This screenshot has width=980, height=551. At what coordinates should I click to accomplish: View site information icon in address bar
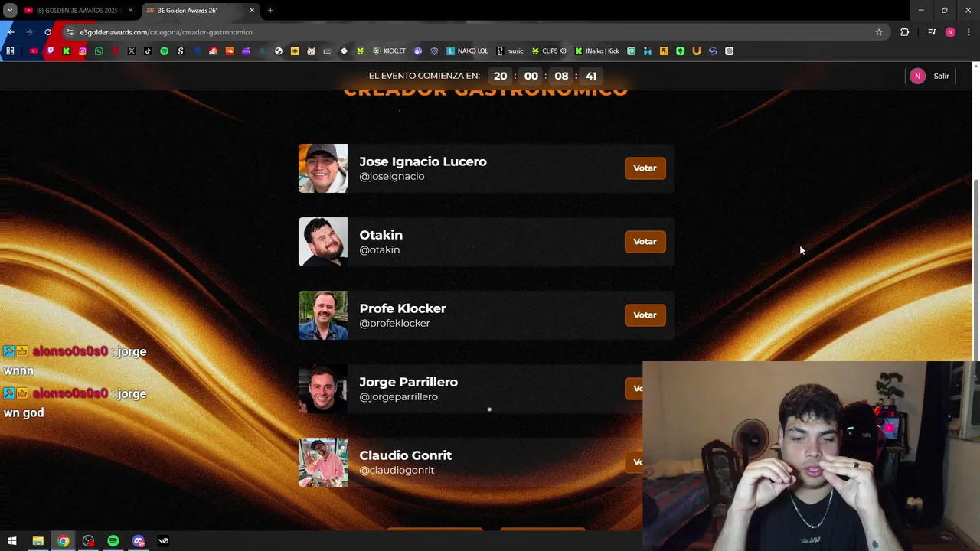(70, 32)
